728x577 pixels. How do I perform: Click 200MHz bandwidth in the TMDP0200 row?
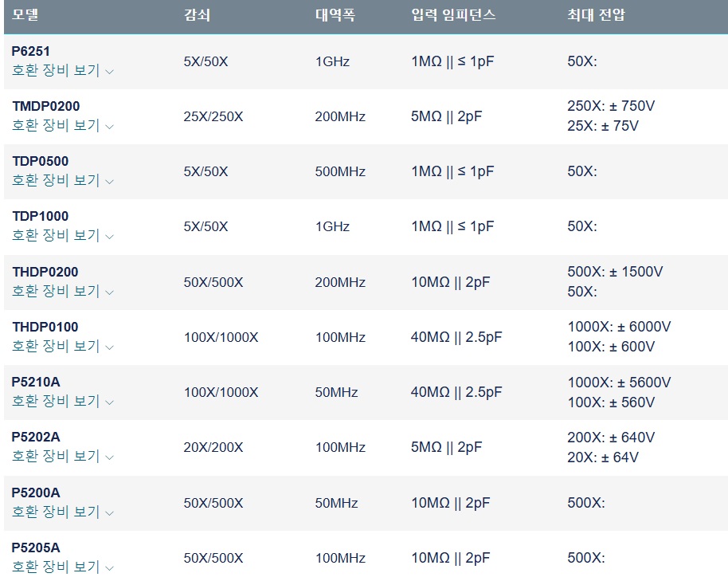click(x=340, y=116)
